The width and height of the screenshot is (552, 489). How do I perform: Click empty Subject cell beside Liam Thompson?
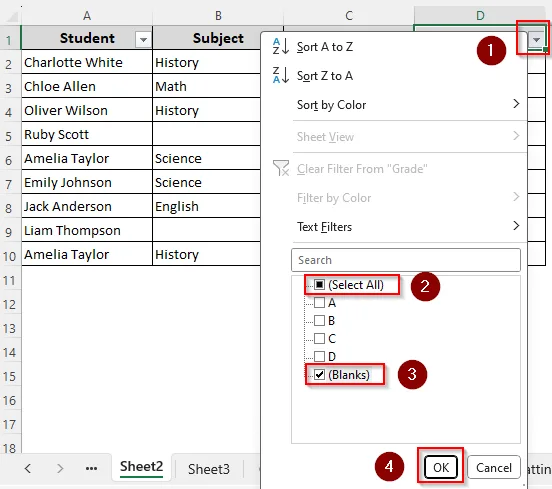point(207,230)
